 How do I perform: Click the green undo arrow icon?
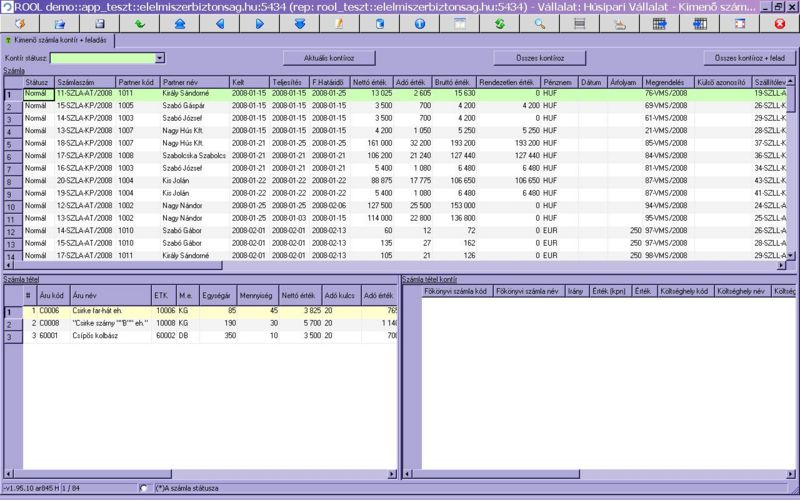tap(139, 22)
